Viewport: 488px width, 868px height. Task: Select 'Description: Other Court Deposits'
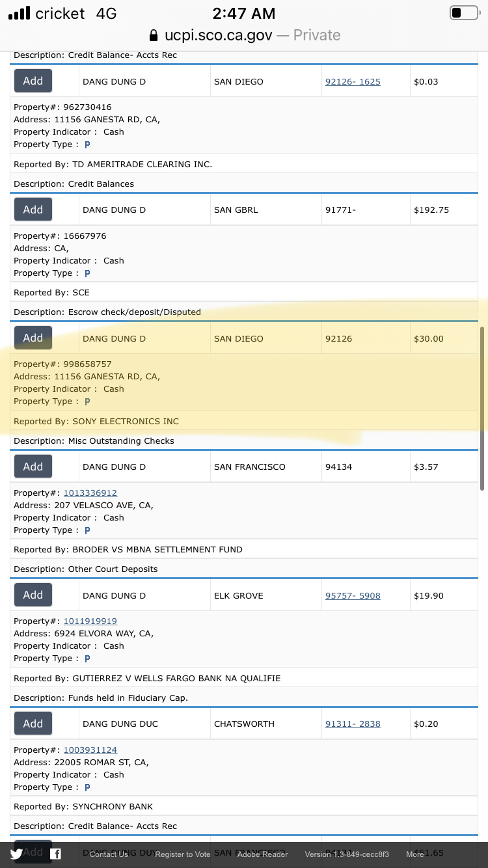[x=86, y=569]
